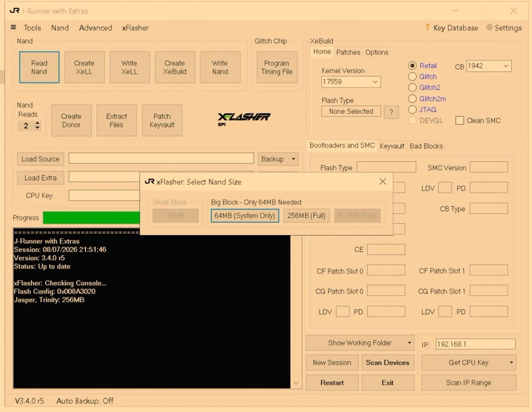This screenshot has height=412, width=532.
Task: Click the Create Donor button
Action: click(x=71, y=120)
